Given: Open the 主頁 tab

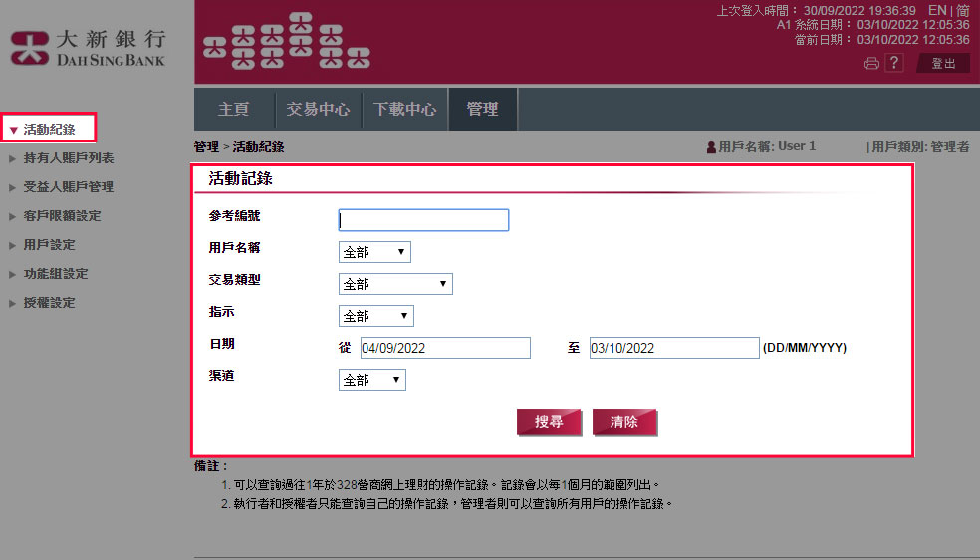Looking at the screenshot, I should pyautogui.click(x=234, y=109).
